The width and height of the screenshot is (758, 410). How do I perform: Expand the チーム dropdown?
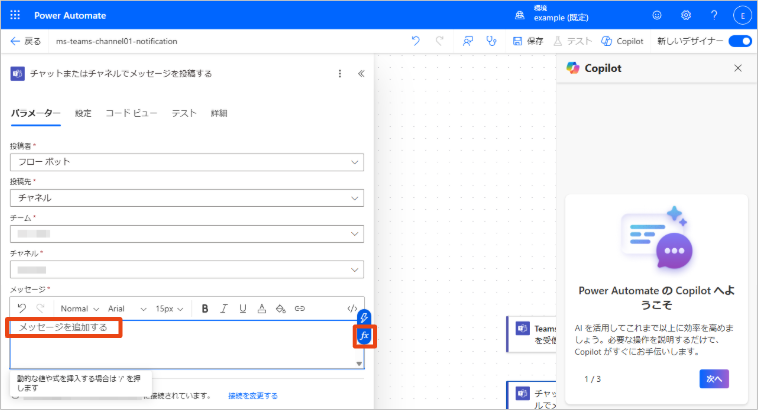[187, 234]
